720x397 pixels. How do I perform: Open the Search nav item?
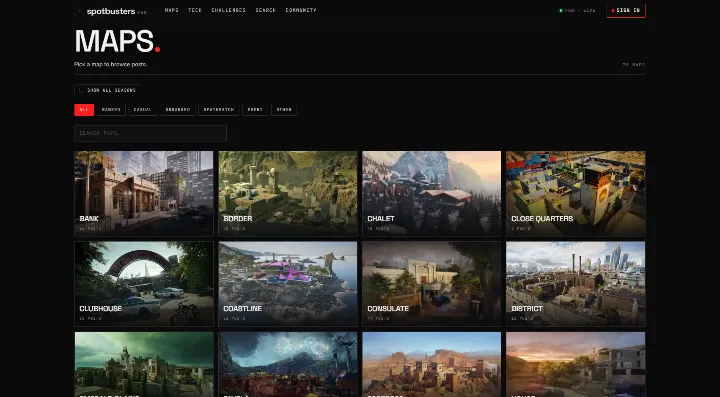click(266, 10)
